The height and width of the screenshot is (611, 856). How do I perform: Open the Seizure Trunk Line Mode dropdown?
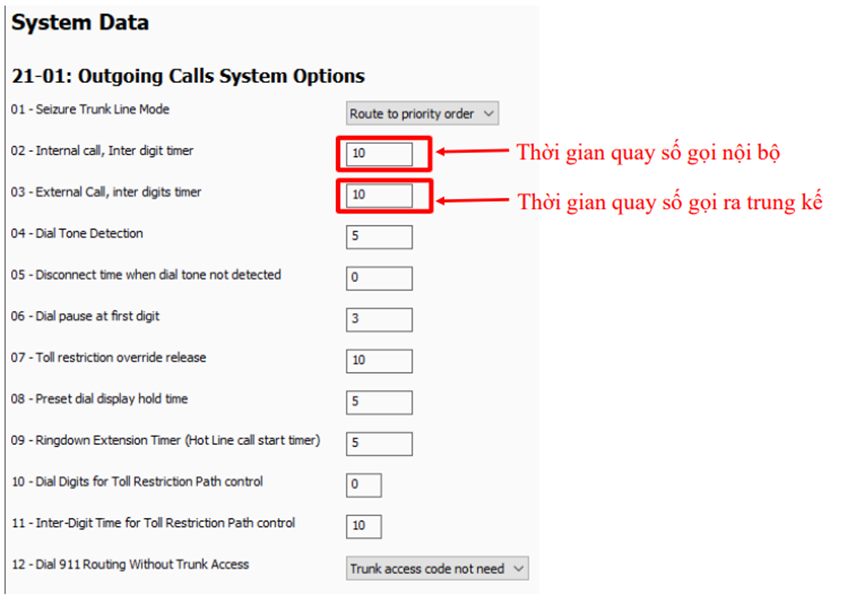tap(422, 114)
